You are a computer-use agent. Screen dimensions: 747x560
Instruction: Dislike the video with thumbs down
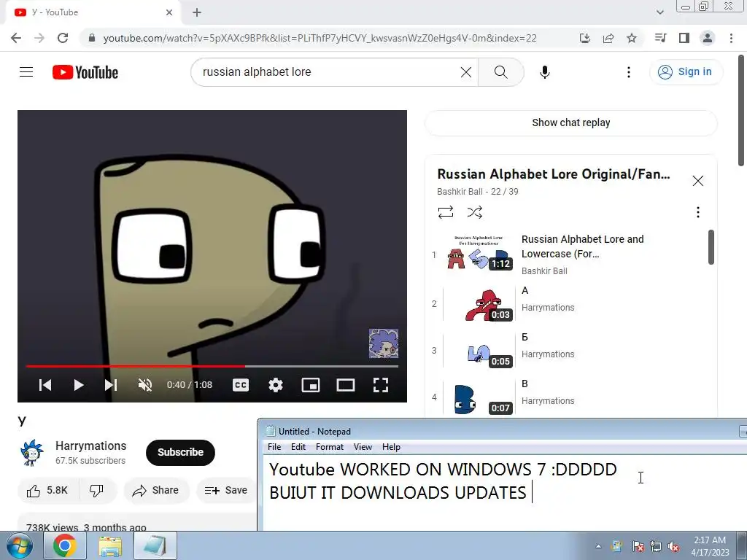(97, 491)
